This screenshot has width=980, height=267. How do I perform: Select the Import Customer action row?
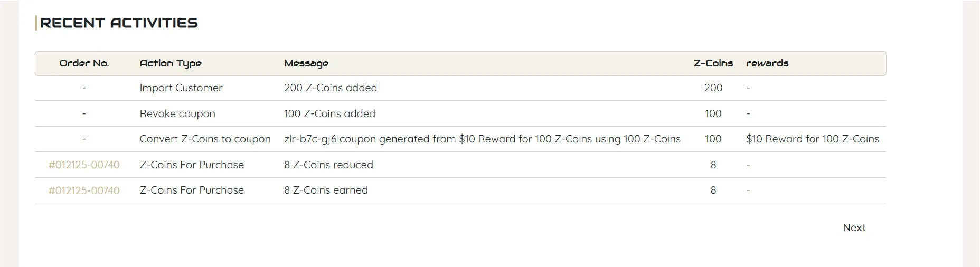click(460, 88)
